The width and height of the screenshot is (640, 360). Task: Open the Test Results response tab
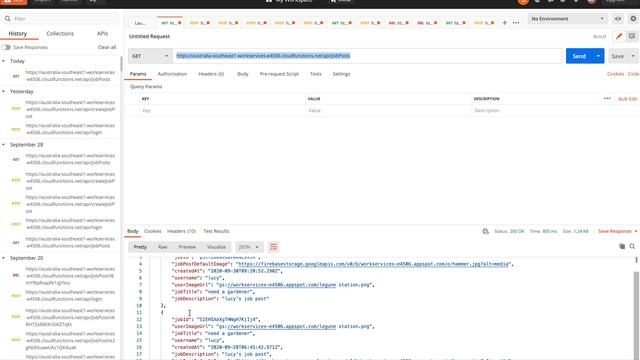coord(216,231)
